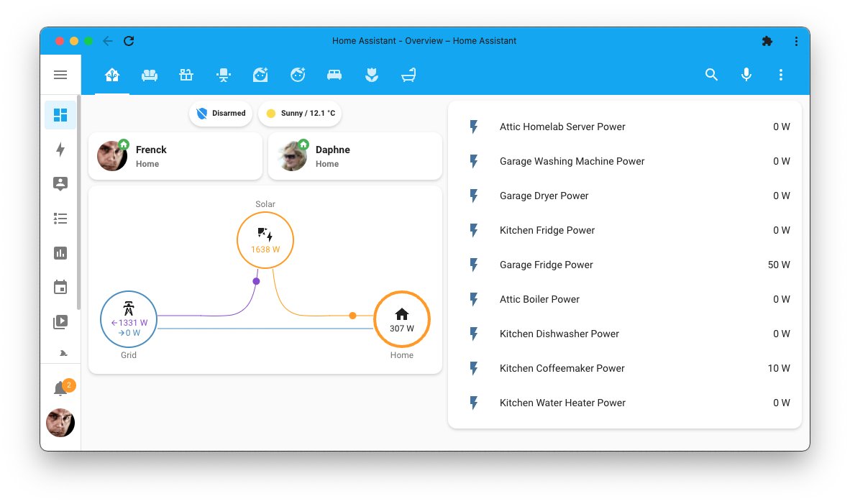850x504 pixels.
Task: Click the Disarmed alarm chip
Action: 221,114
